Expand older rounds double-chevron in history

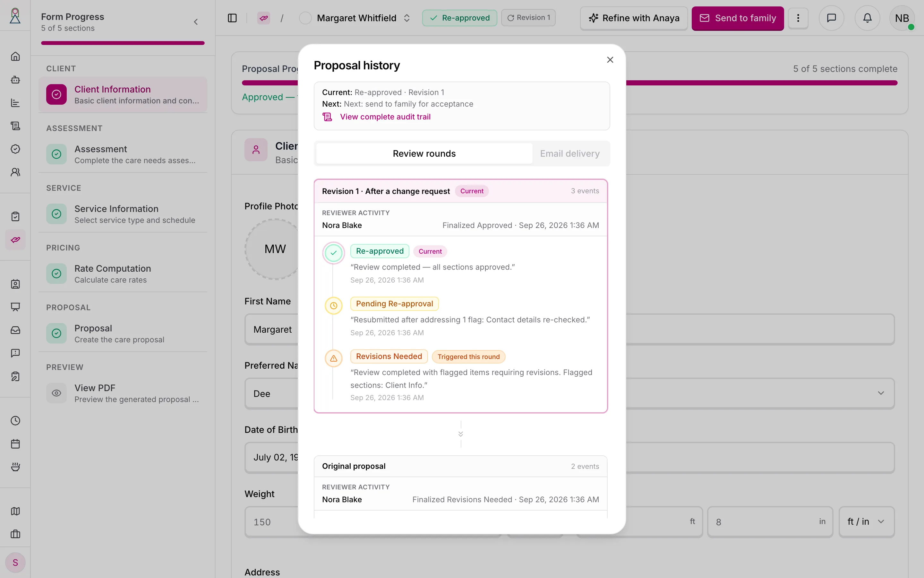tap(461, 434)
